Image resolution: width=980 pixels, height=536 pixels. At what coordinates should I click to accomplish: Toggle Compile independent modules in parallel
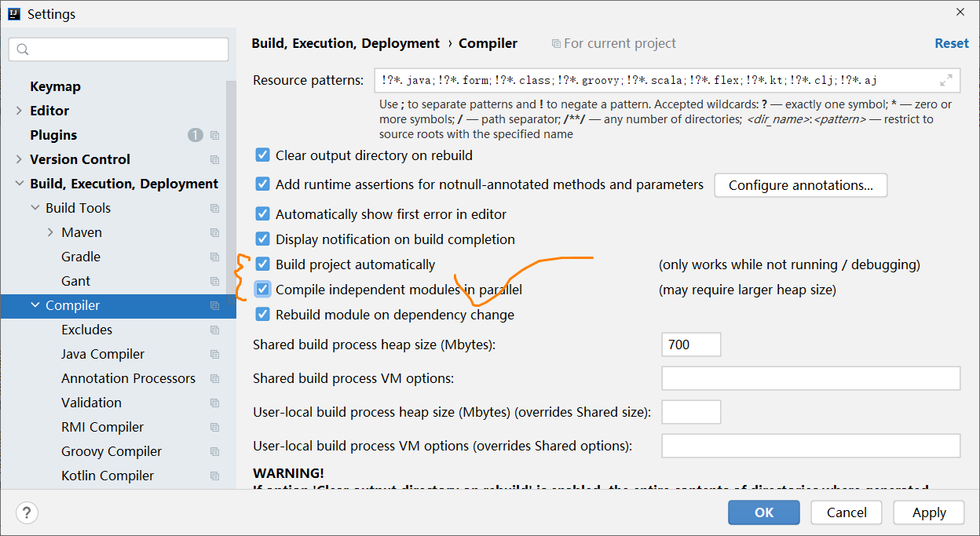point(262,290)
